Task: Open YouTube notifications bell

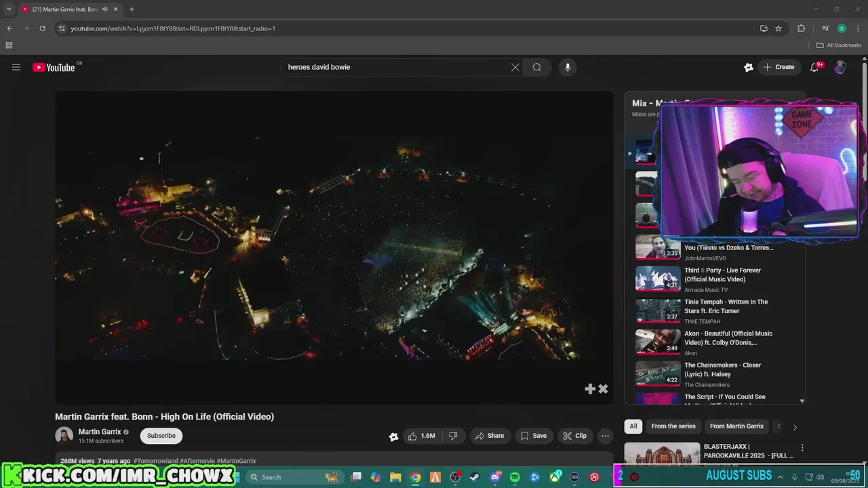Action: tap(815, 67)
